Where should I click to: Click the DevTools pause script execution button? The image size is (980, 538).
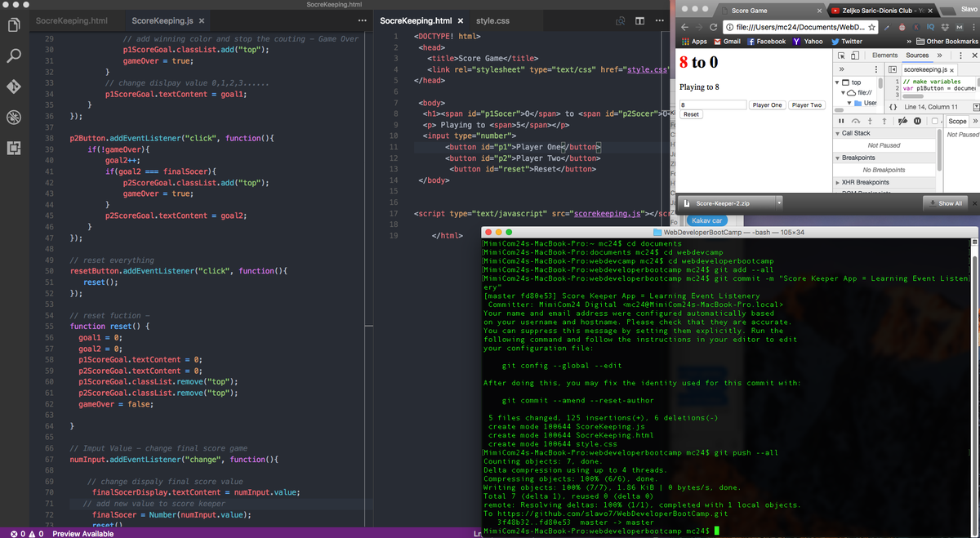[841, 121]
